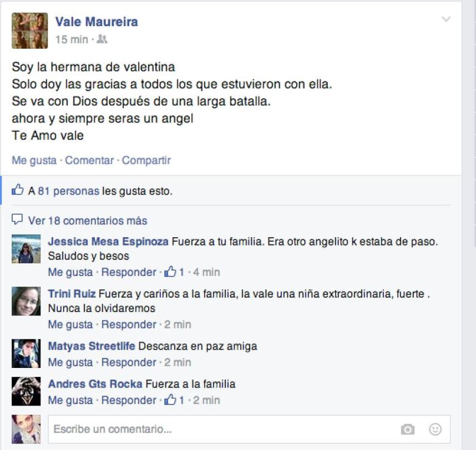
Task: Like the post with Me gusta
Action: pyautogui.click(x=34, y=160)
